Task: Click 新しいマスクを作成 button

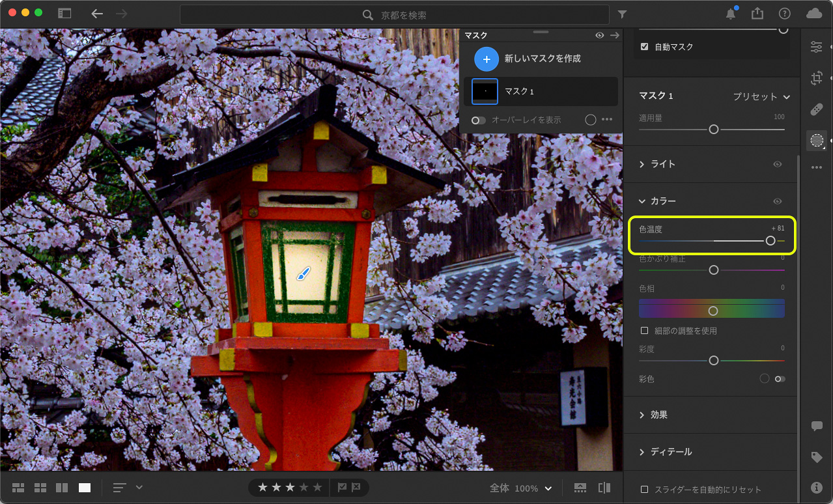Action: pos(487,59)
